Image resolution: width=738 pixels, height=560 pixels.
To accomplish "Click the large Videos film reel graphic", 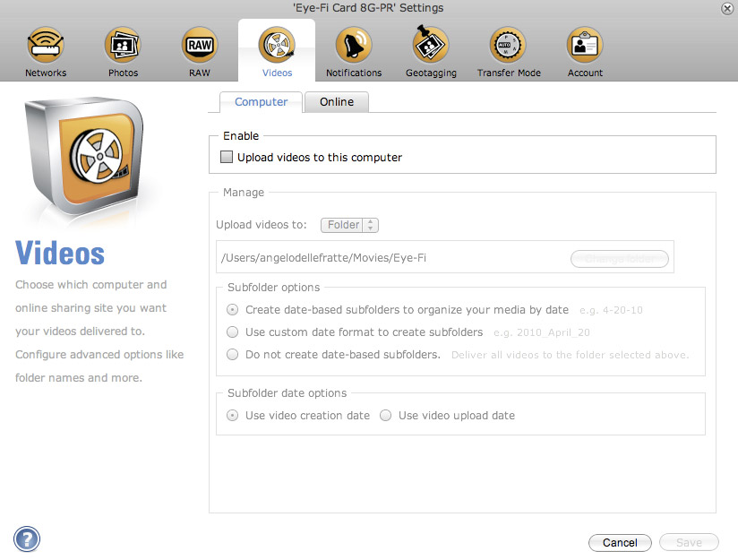I will click(84, 159).
